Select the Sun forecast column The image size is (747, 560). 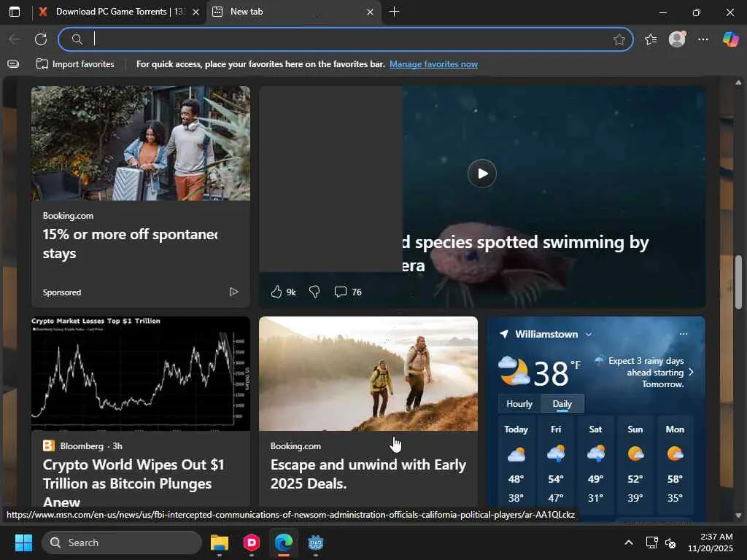635,463
